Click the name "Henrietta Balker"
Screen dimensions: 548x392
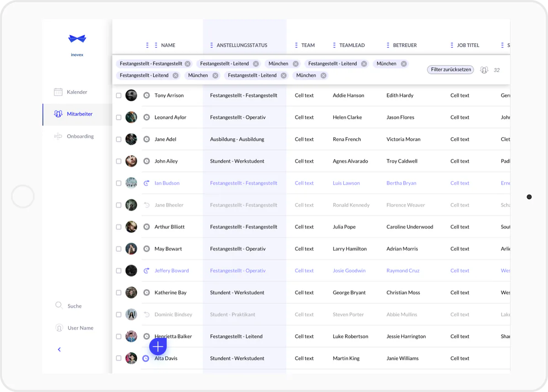coord(173,337)
